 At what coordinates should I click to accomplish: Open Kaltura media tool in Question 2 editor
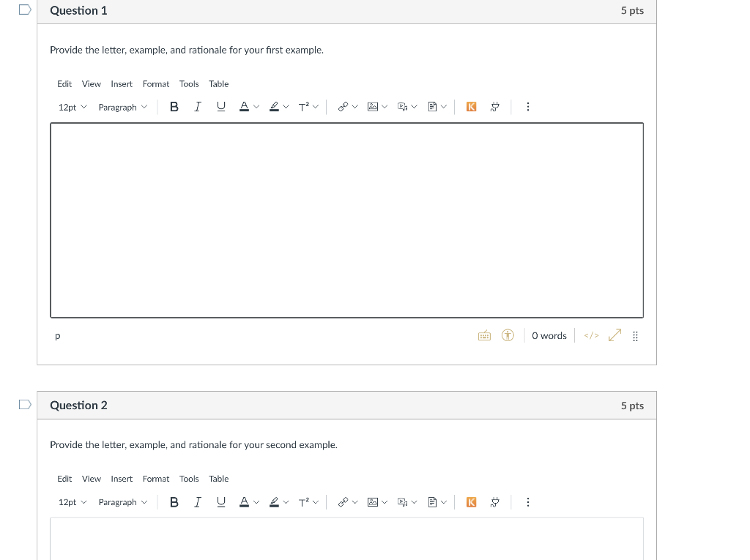(471, 501)
